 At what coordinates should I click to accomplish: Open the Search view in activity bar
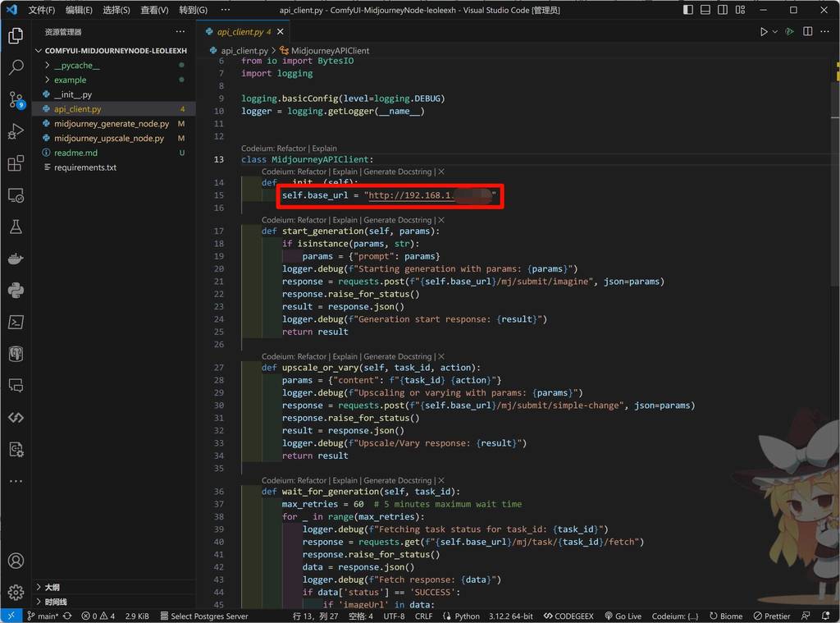16,67
